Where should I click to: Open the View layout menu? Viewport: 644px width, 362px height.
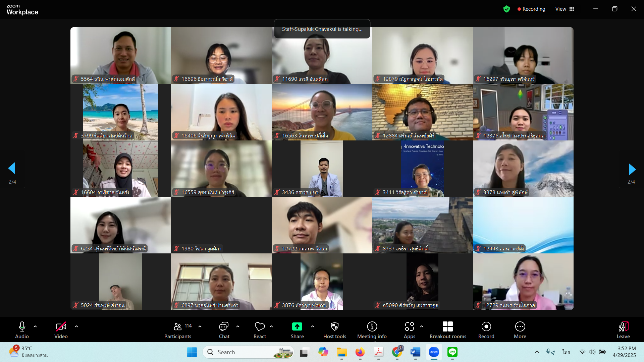tap(565, 9)
